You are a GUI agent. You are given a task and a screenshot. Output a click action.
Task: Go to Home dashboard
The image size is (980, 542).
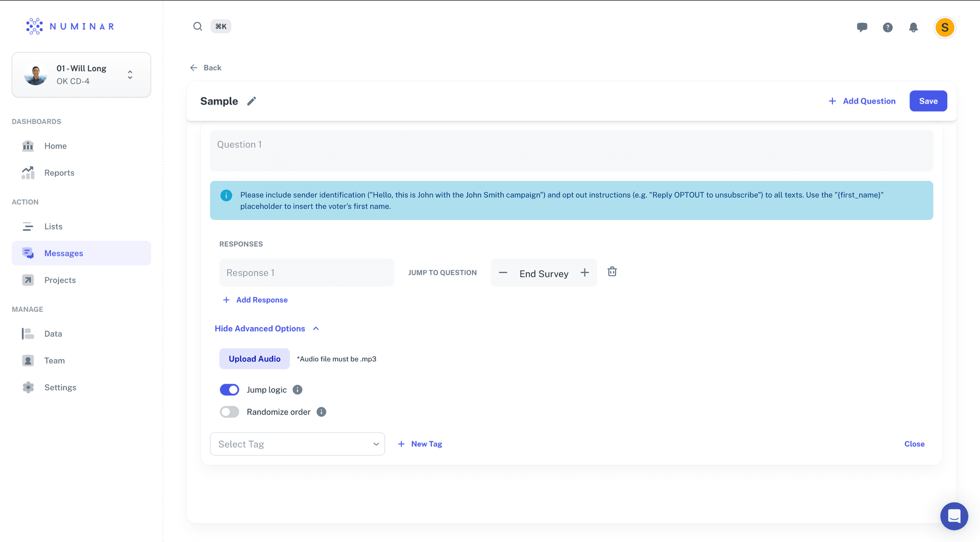pyautogui.click(x=81, y=146)
